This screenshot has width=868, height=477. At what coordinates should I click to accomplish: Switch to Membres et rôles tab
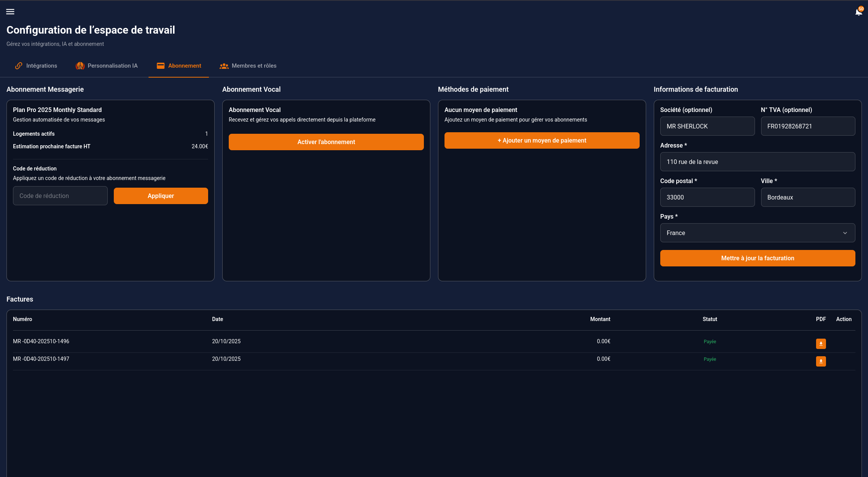[x=254, y=66]
